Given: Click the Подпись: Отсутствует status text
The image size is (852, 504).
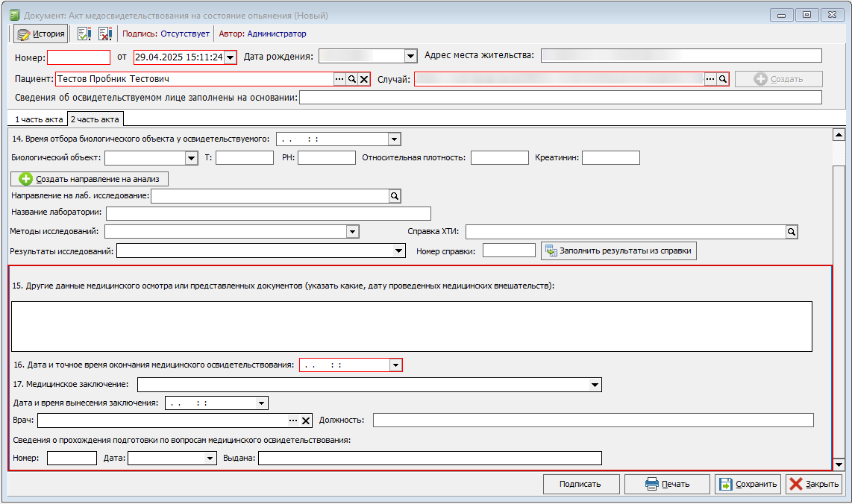Looking at the screenshot, I should [166, 34].
